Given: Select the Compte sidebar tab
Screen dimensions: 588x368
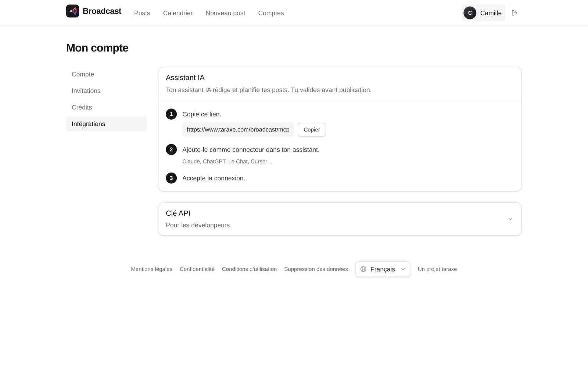Looking at the screenshot, I should coord(107,74).
